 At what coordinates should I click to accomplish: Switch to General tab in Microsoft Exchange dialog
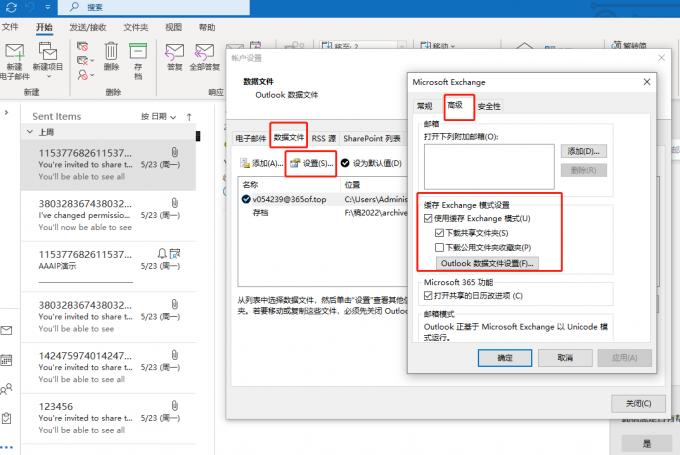click(x=425, y=106)
